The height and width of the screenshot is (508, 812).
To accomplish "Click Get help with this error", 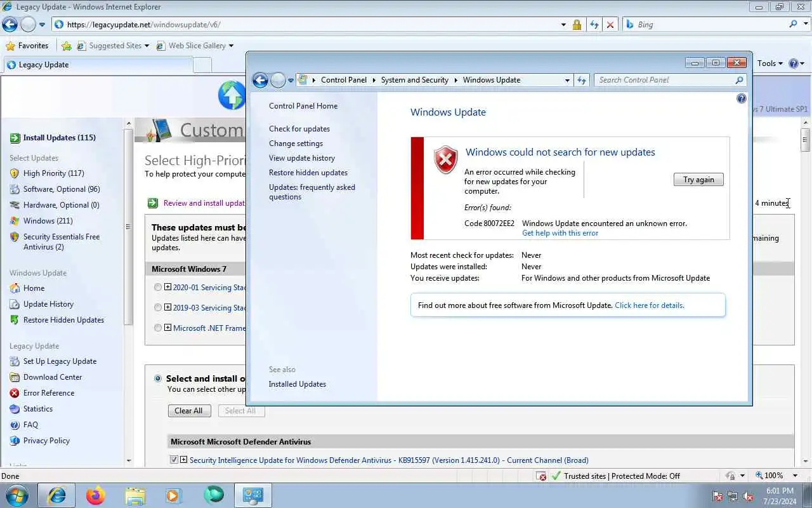I will (560, 233).
